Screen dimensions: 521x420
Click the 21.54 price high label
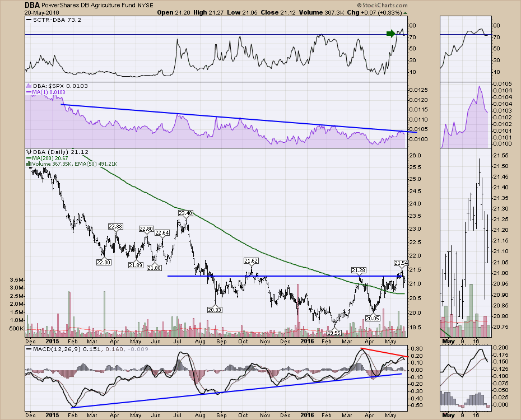pos(401,263)
